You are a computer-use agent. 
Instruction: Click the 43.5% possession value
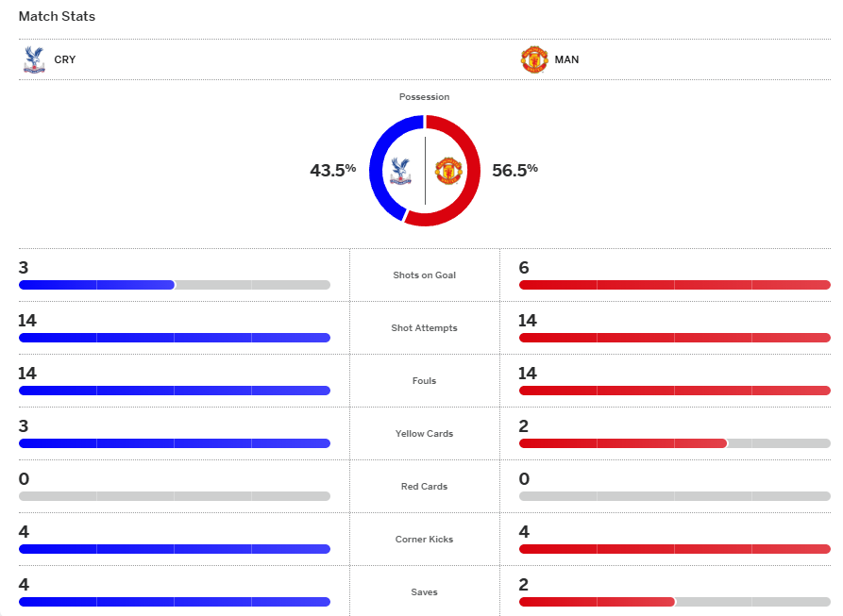(x=332, y=170)
